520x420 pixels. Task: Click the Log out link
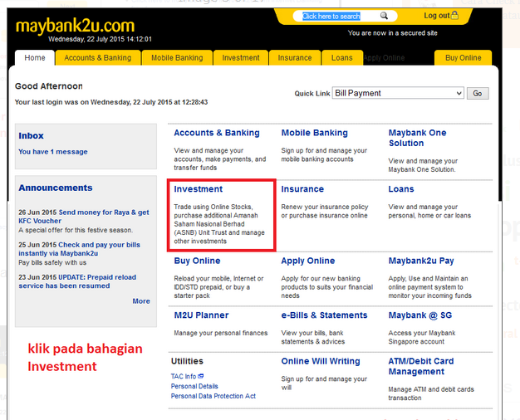click(x=436, y=16)
